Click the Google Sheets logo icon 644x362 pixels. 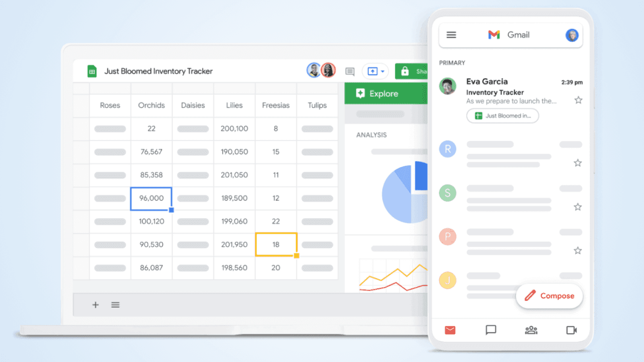pos(92,71)
